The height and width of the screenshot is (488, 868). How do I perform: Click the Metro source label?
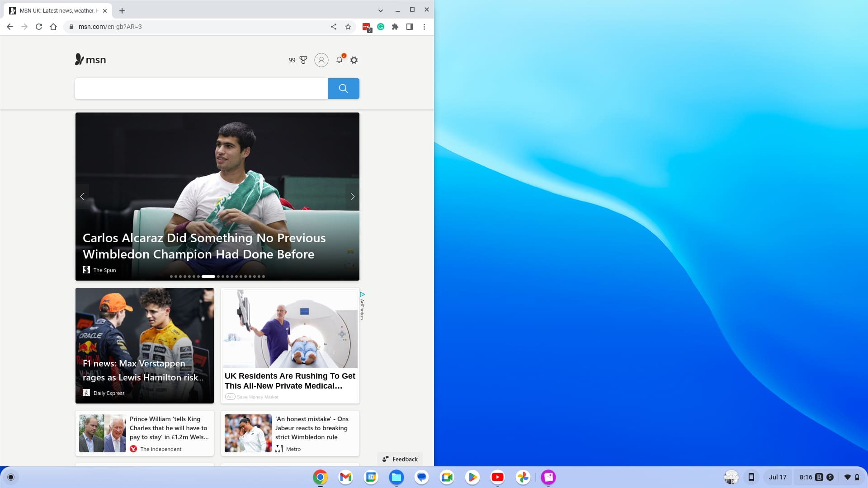tap(293, 449)
